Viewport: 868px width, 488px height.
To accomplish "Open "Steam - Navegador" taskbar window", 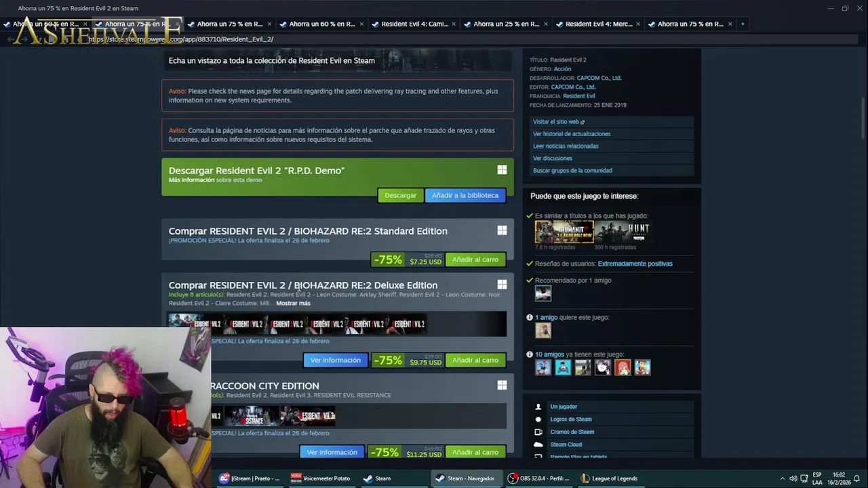I will (x=465, y=479).
